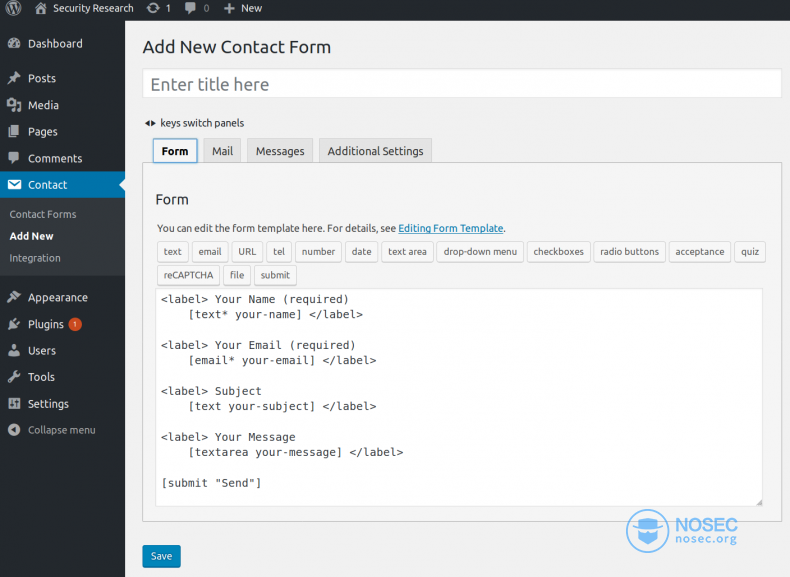Insert a radio buttons tag
Screen dimensions: 790x577
point(629,251)
